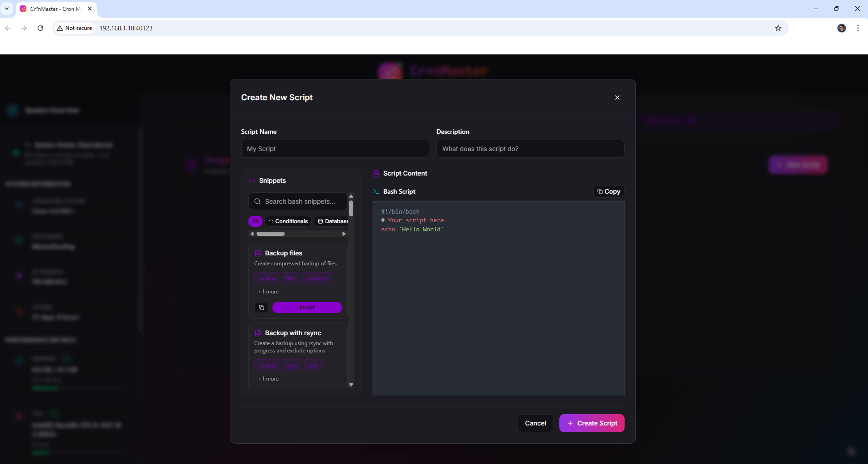Click the Backup files file icon
This screenshot has height=464, width=868.
pos(258,253)
